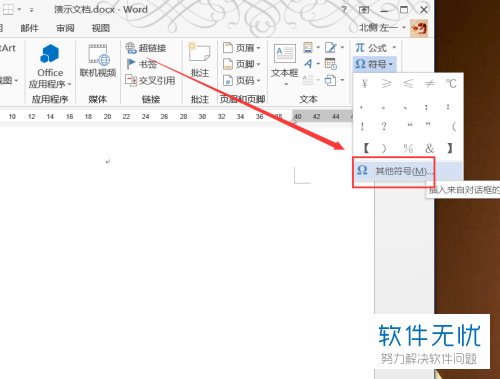
Task: Insert the ! exclamation mark symbol
Action: pyautogui.click(x=362, y=126)
